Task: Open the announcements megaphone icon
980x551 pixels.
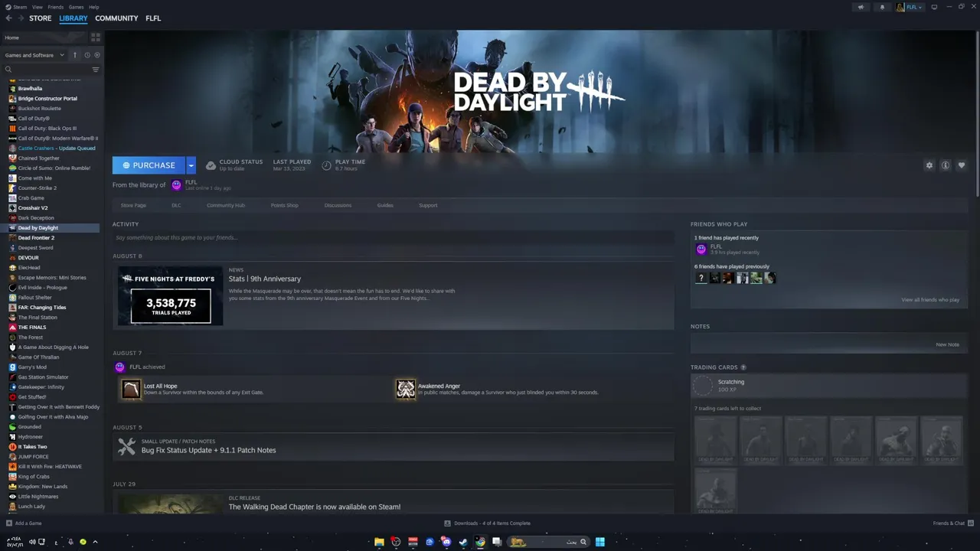Action: [x=861, y=7]
